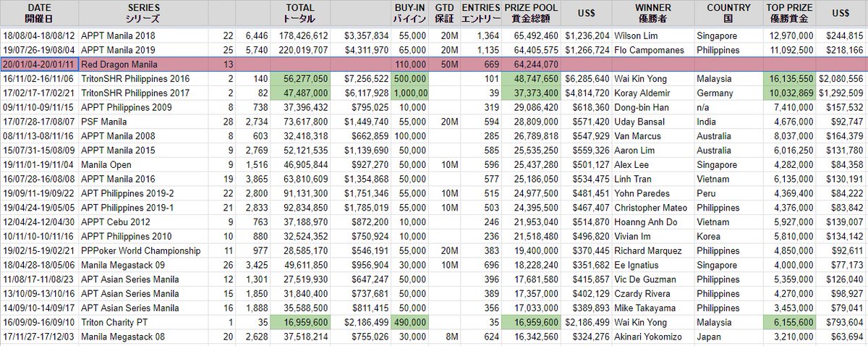Select winner Aaron Lim cell
The image size is (868, 346).
pyautogui.click(x=654, y=150)
